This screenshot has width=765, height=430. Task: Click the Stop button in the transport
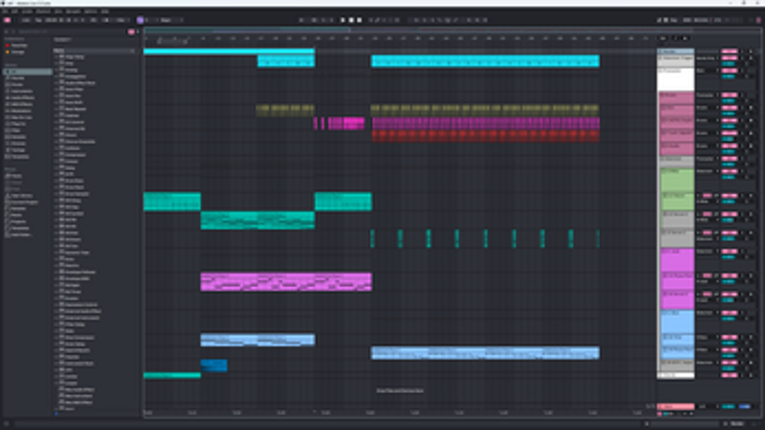coord(351,20)
